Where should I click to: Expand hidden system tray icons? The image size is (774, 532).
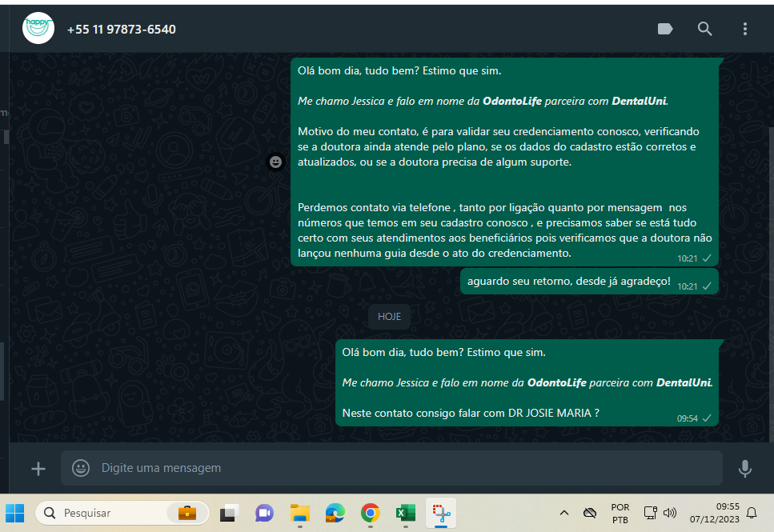point(564,514)
